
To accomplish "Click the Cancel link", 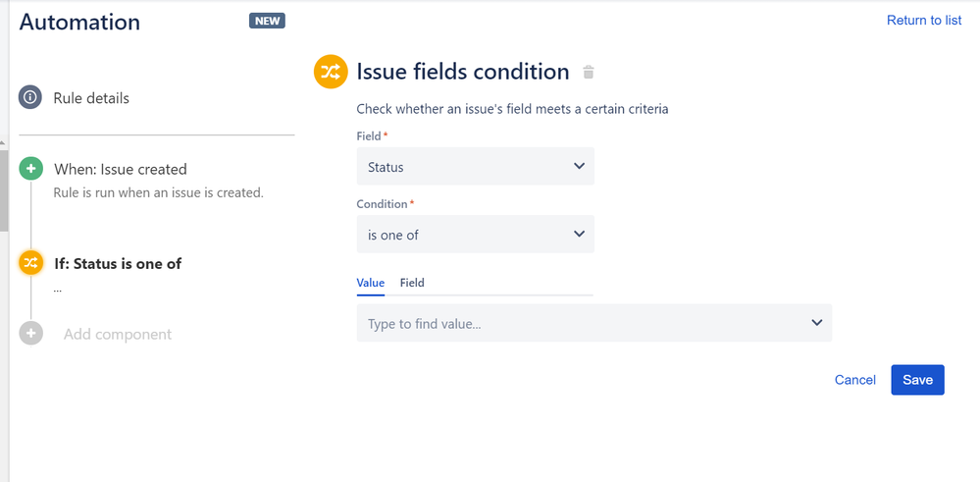I will pyautogui.click(x=855, y=380).
